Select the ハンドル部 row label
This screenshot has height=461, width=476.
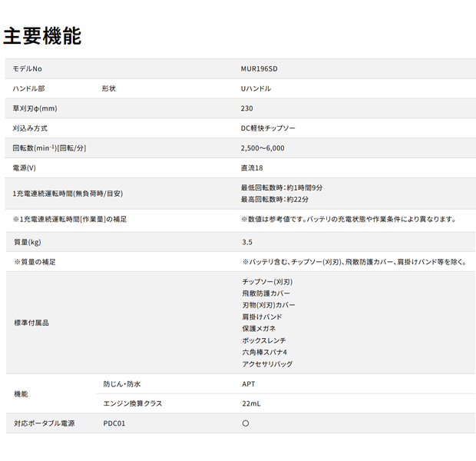[x=29, y=88]
